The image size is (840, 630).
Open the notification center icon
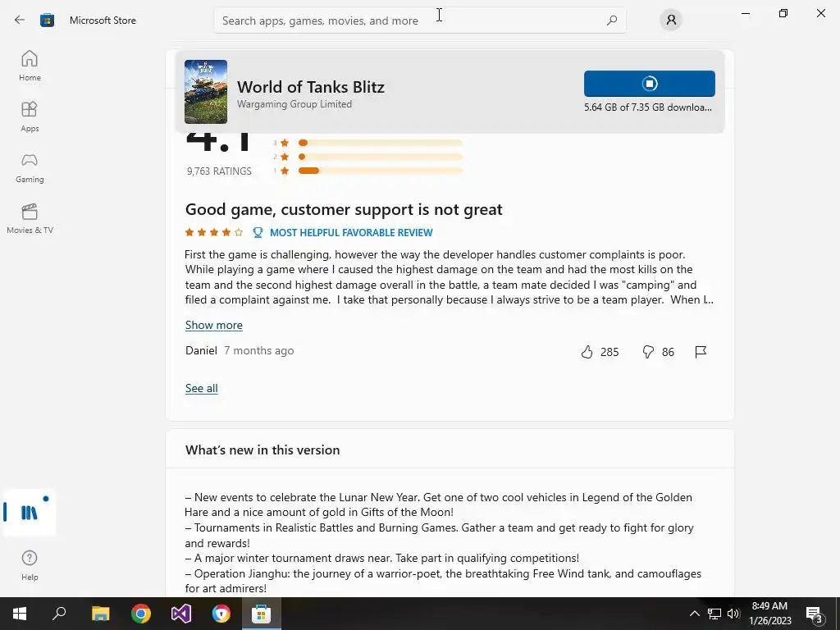point(815,614)
